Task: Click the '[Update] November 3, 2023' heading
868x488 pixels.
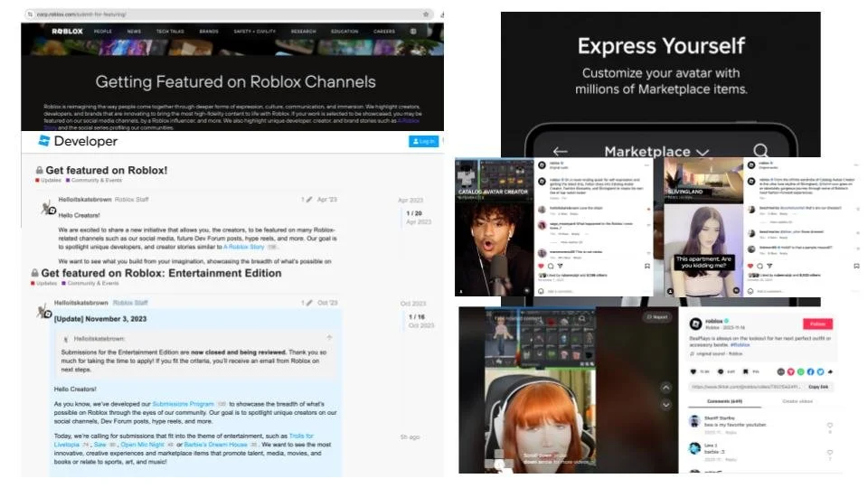Action: click(x=100, y=319)
